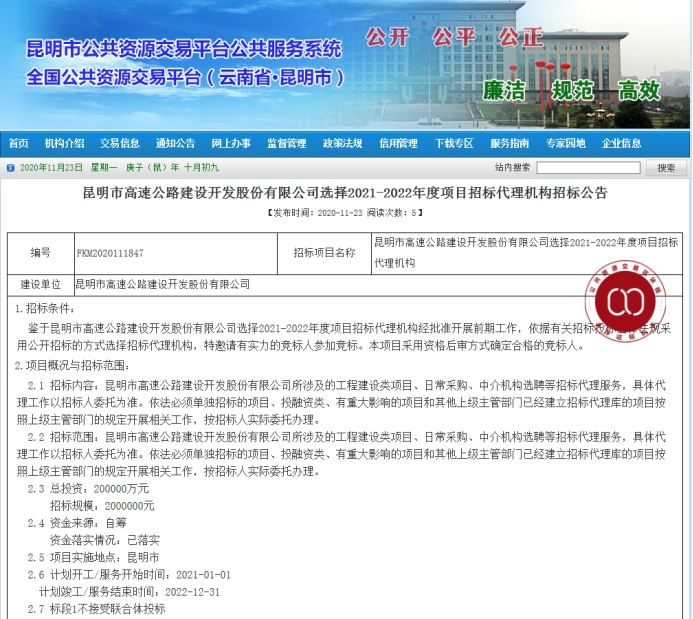Open the 监督管理 menu
The height and width of the screenshot is (619, 693).
(x=287, y=143)
